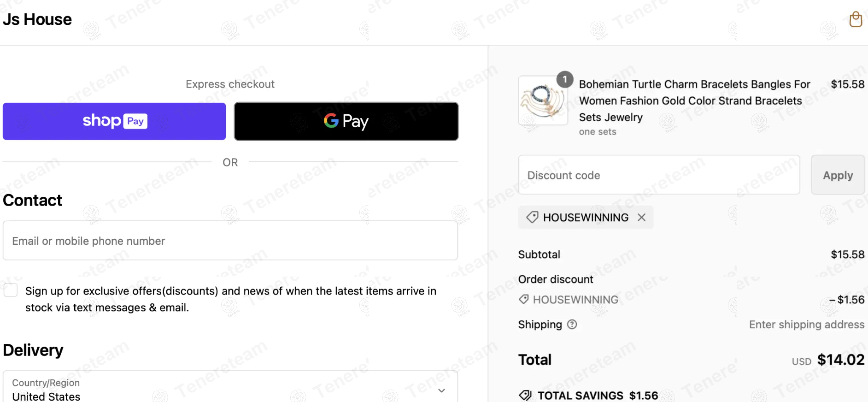Click the quantity badge on product thumbnail
Viewport: 868px width, 402px height.
point(565,79)
